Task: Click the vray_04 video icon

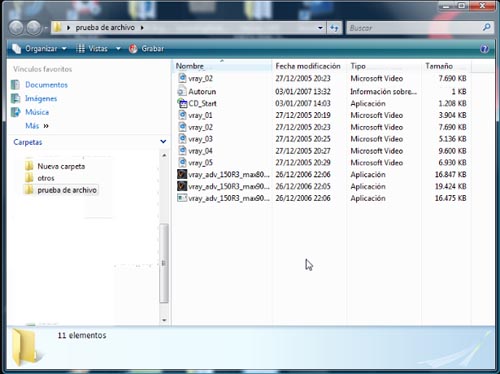Action: (182, 151)
